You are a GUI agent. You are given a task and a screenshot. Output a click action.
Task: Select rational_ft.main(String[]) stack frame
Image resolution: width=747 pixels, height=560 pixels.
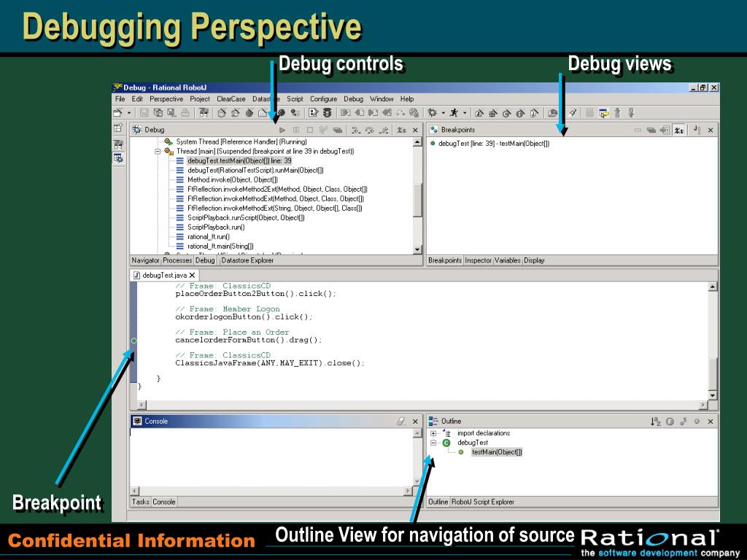(220, 246)
